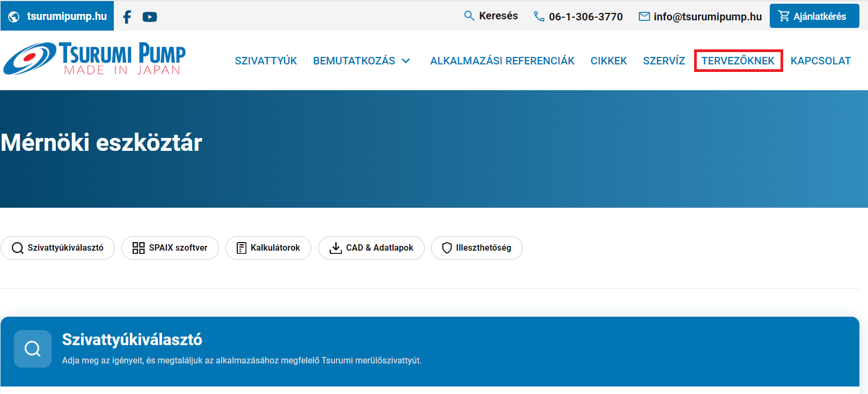This screenshot has width=868, height=394.
Task: Open the SZIVATTYÚK menu
Action: 266,61
